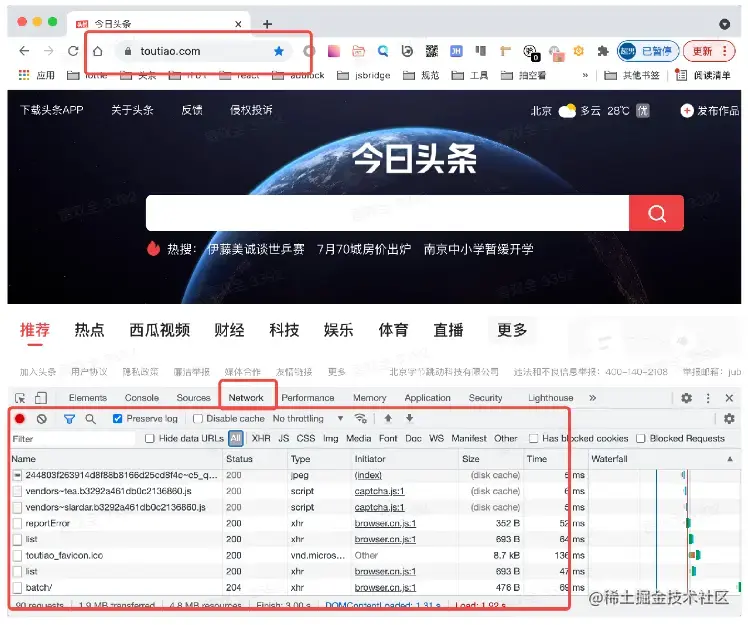Open network search magnifier icon

[x=90, y=419]
